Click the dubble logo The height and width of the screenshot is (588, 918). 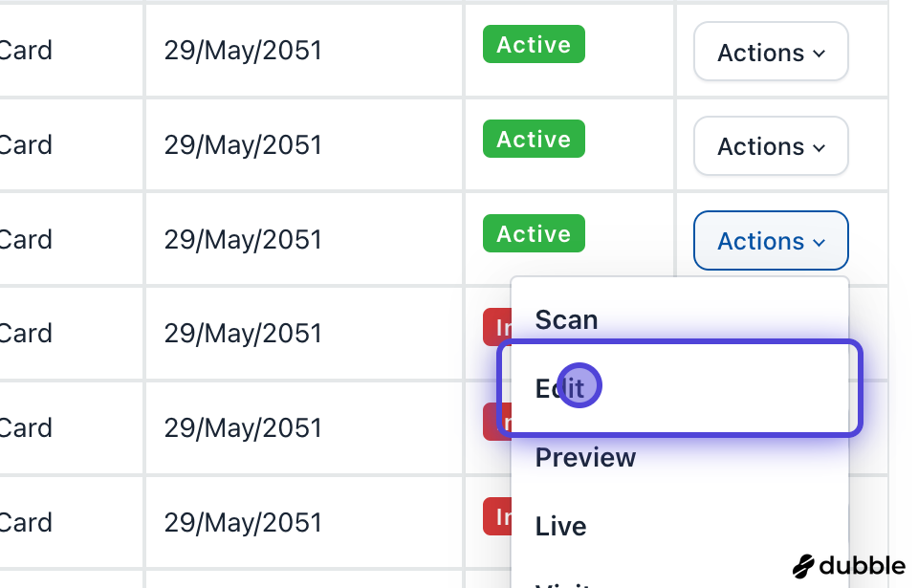coord(849,565)
